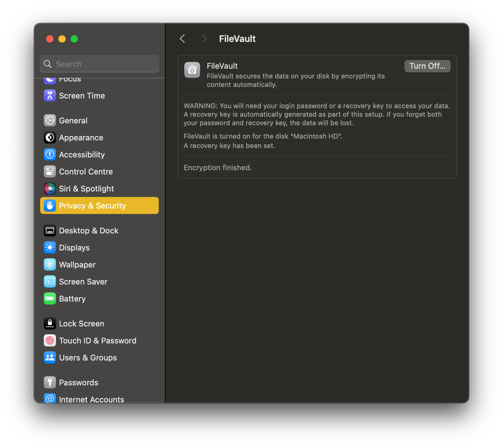The image size is (503, 448).
Task: Open General settings
Action: 99,121
